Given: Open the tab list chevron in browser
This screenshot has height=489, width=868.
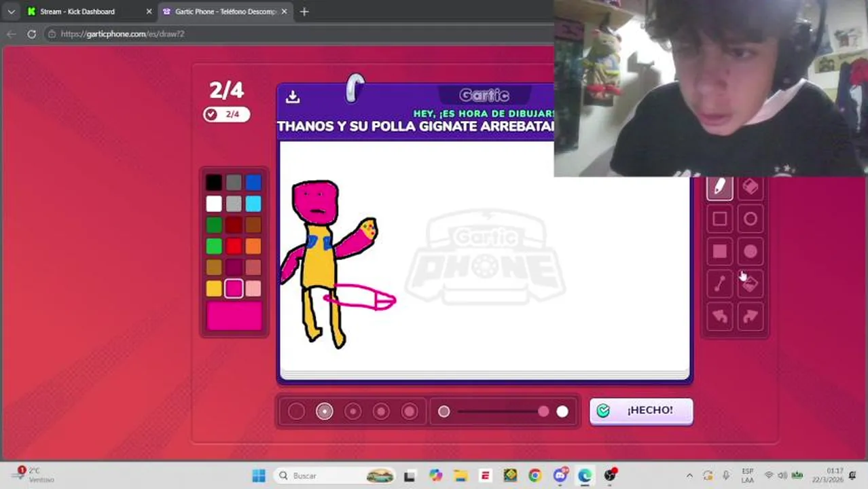Looking at the screenshot, I should pyautogui.click(x=11, y=12).
